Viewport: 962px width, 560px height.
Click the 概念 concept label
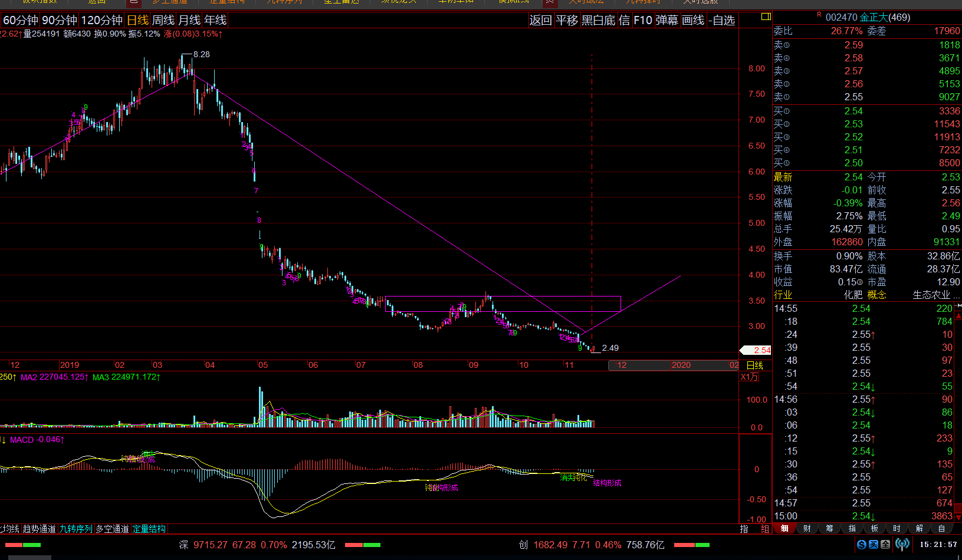pos(877,295)
